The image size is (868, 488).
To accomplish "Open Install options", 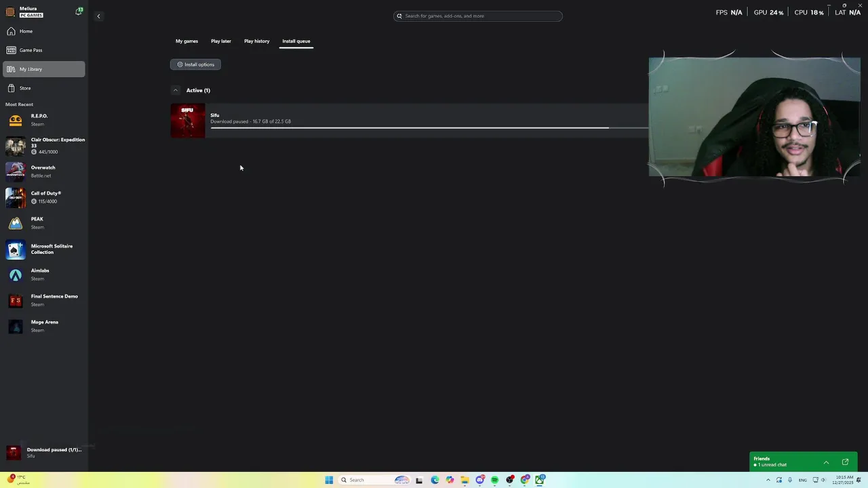I will (x=195, y=64).
